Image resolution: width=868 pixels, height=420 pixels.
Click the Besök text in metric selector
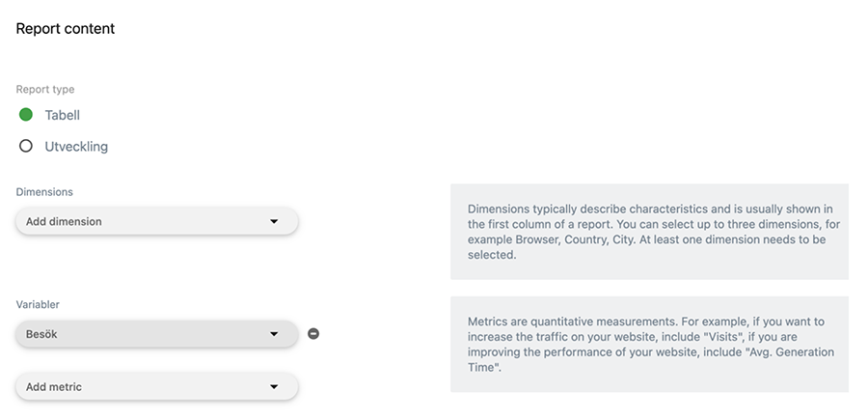click(x=43, y=334)
